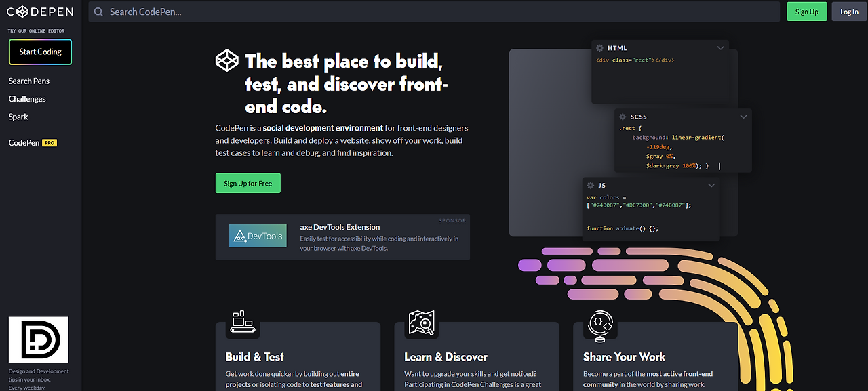Open the Spark link in the sidebar
The width and height of the screenshot is (868, 391).
[x=17, y=116]
